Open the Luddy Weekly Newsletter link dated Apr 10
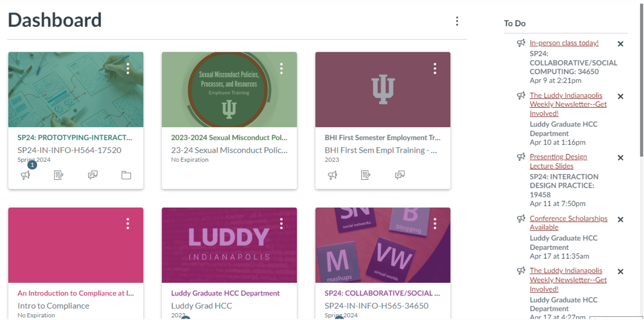 pyautogui.click(x=568, y=104)
